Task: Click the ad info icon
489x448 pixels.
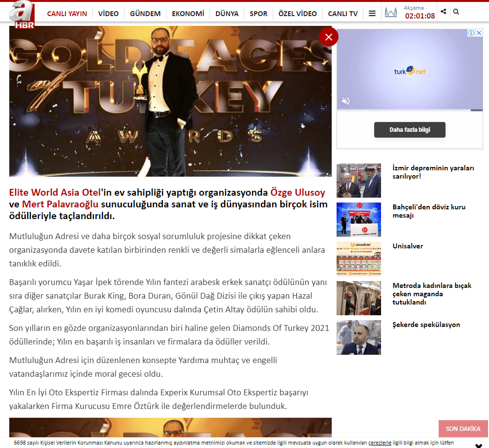Action: pyautogui.click(x=471, y=33)
